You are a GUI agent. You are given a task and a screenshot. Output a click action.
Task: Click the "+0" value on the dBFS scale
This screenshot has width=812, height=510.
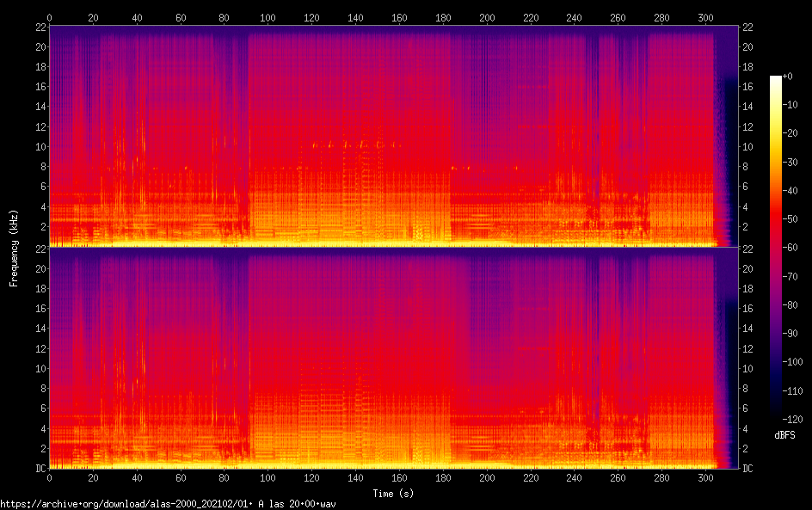tap(787, 76)
